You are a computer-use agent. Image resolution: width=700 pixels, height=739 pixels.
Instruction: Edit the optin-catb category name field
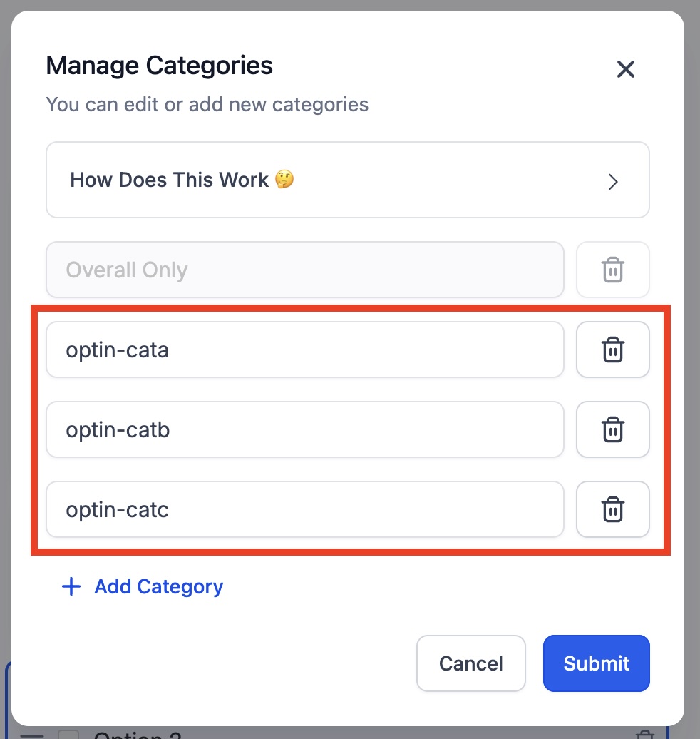304,429
